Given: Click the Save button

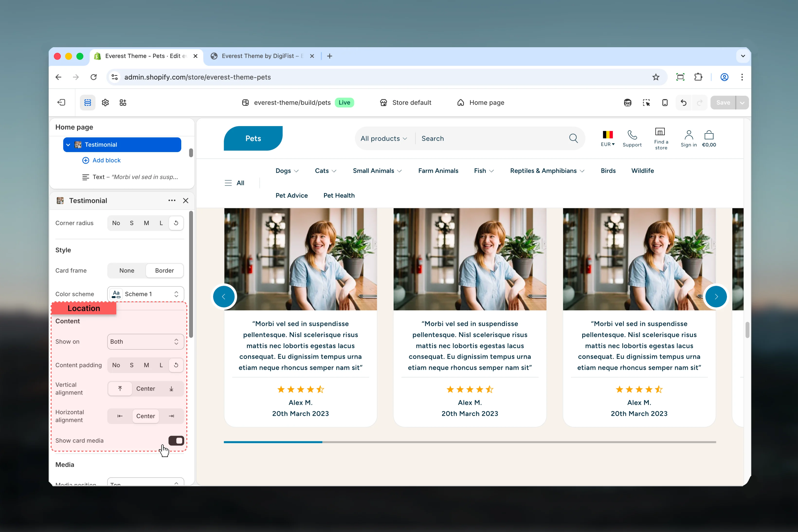Looking at the screenshot, I should pos(723,102).
